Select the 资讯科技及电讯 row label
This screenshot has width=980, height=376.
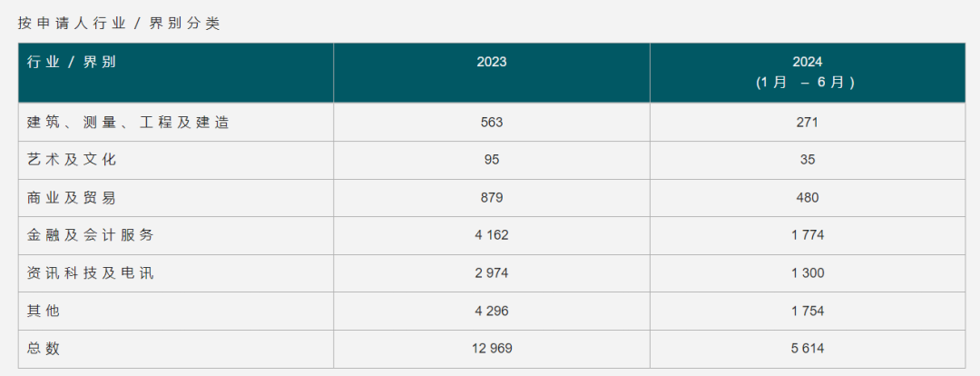(90, 272)
